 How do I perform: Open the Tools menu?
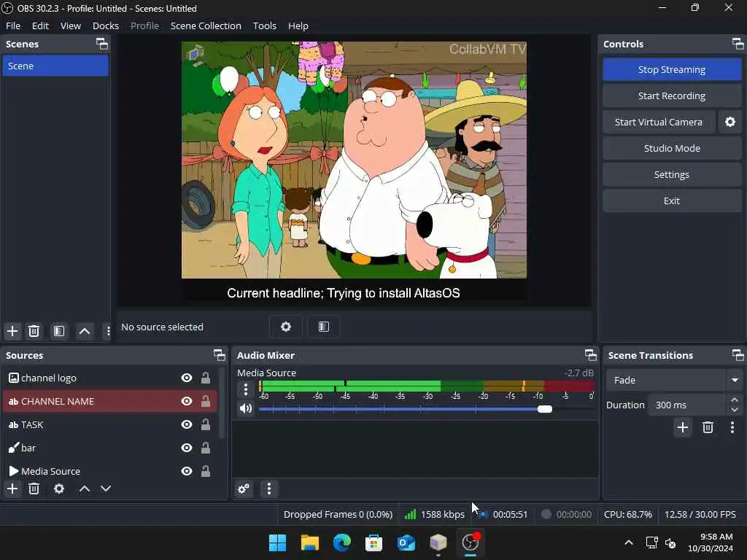pos(264,26)
